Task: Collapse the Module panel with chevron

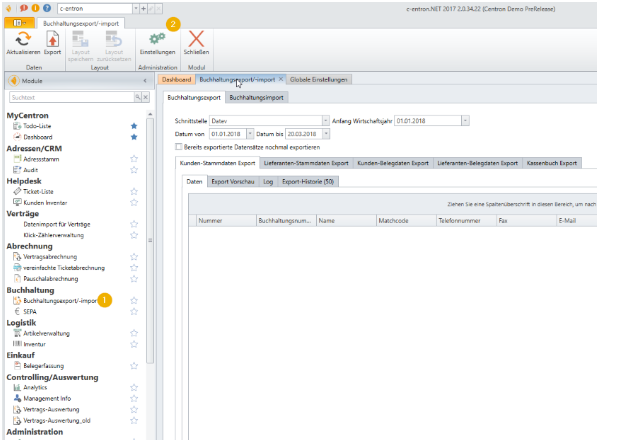Action: [x=146, y=79]
